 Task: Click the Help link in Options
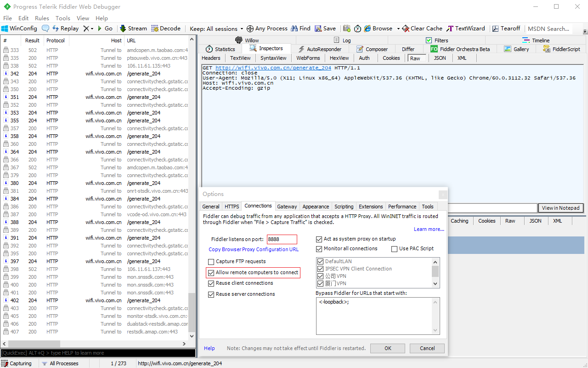click(x=209, y=348)
